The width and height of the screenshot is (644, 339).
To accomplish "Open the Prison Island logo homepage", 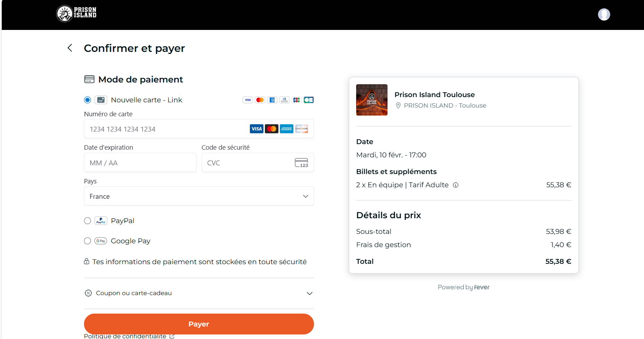I will (76, 14).
